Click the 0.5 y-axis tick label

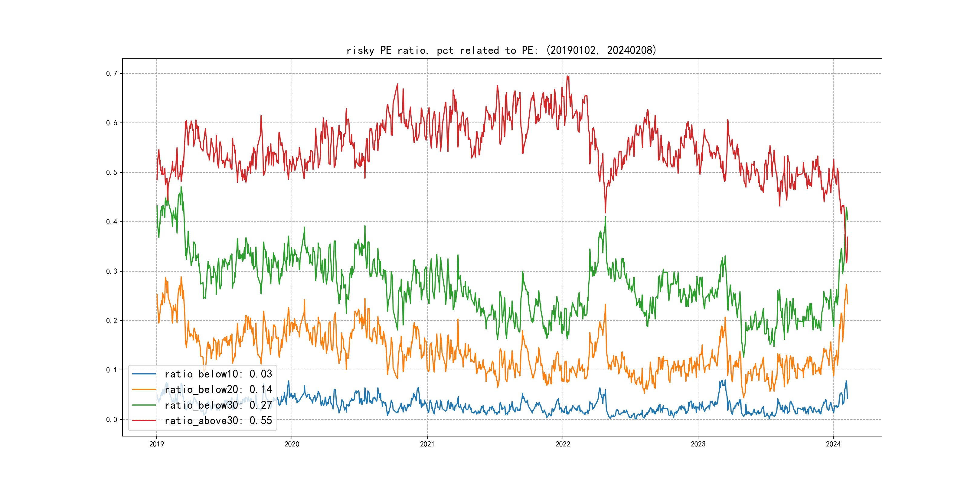point(112,172)
